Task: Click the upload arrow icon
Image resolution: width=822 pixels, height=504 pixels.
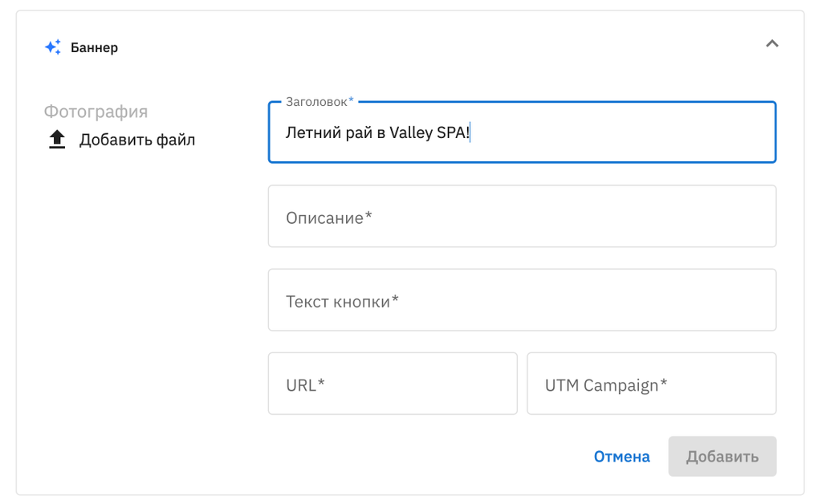Action: point(57,140)
